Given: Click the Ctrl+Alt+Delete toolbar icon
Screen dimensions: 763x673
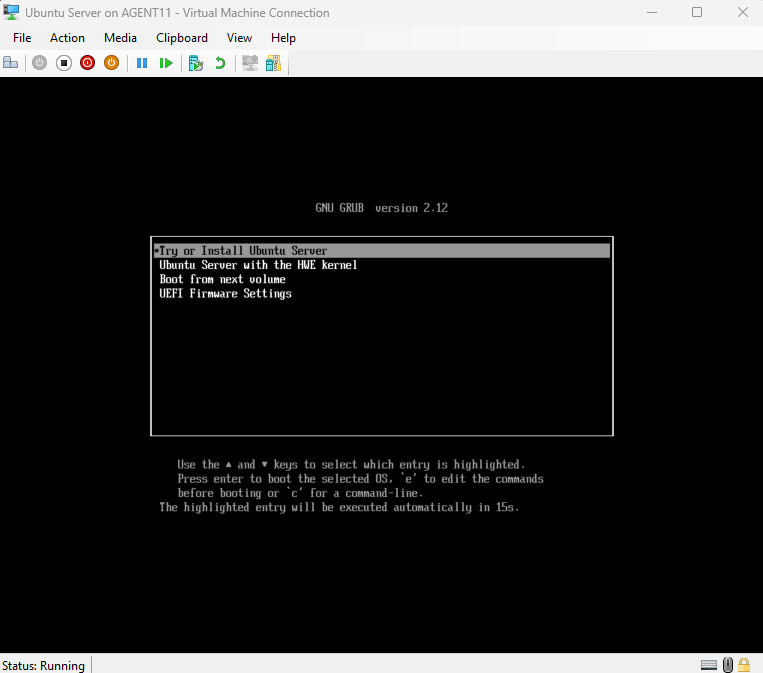Looking at the screenshot, I should tap(11, 63).
